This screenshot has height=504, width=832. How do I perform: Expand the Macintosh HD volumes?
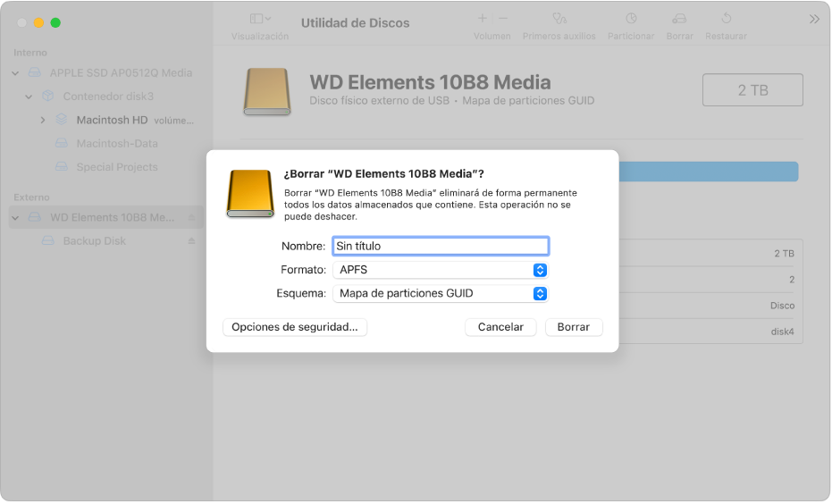click(x=43, y=120)
